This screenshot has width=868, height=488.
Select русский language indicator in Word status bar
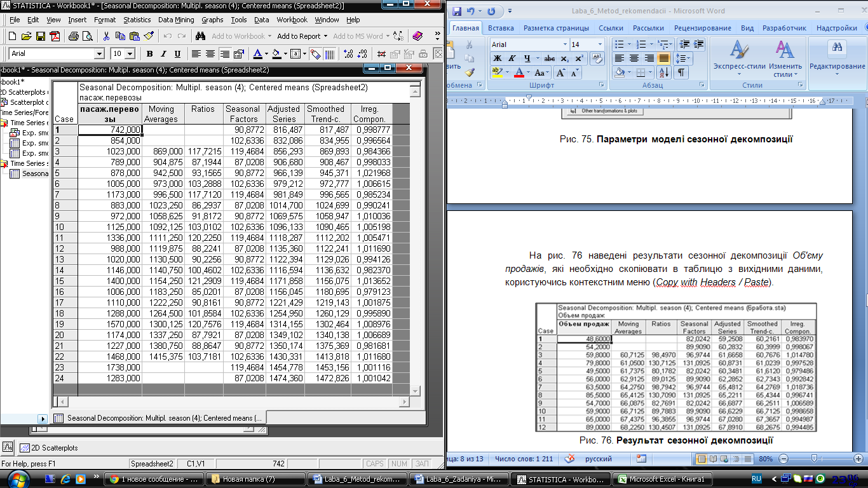[598, 459]
